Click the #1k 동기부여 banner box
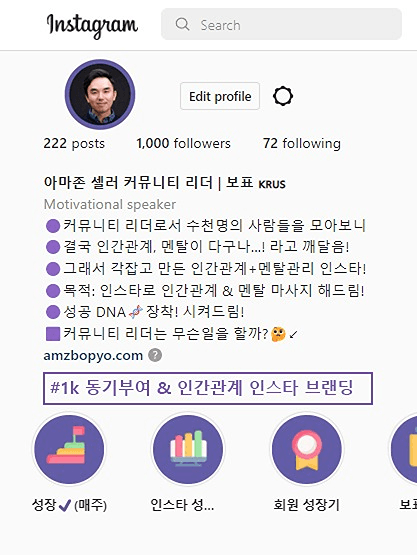 coord(208,388)
